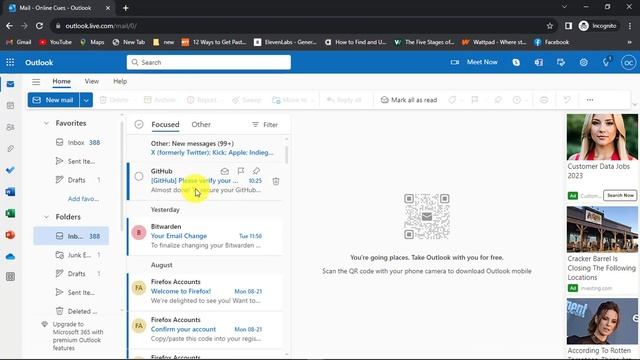Open Sent Items under Favorites

click(75, 161)
